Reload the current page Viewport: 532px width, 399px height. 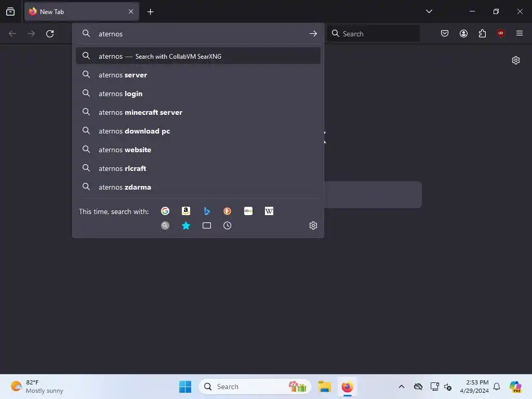[x=50, y=34]
